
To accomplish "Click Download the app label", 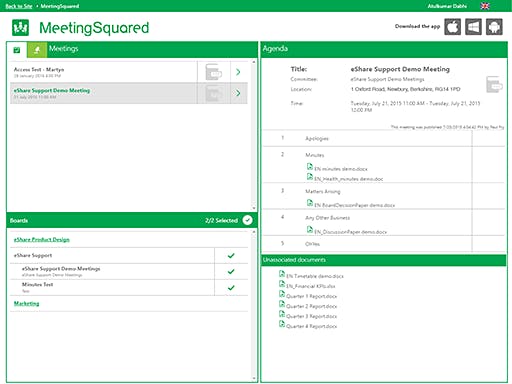I will click(x=417, y=26).
